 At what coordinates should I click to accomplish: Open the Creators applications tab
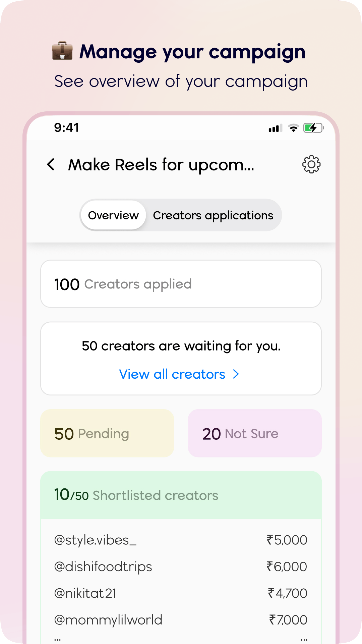[x=213, y=215]
